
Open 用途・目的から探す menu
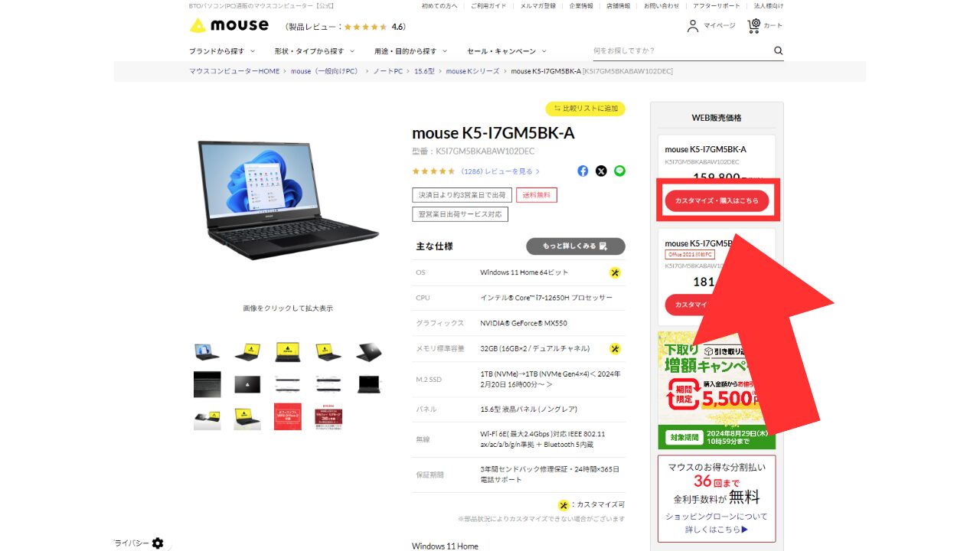pyautogui.click(x=410, y=51)
